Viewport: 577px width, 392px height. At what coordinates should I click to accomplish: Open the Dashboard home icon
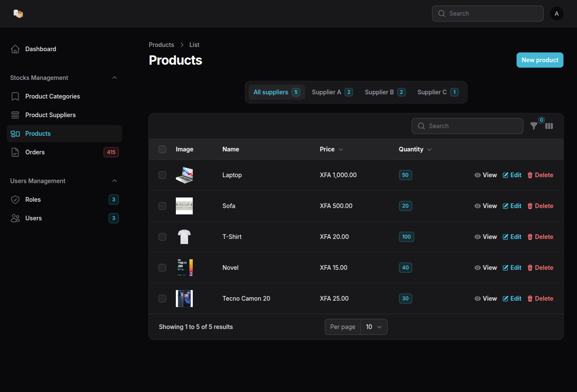pyautogui.click(x=15, y=49)
